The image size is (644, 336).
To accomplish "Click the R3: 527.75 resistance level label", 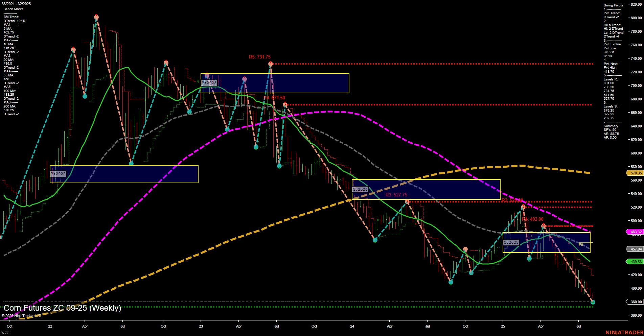I will [x=396, y=195].
